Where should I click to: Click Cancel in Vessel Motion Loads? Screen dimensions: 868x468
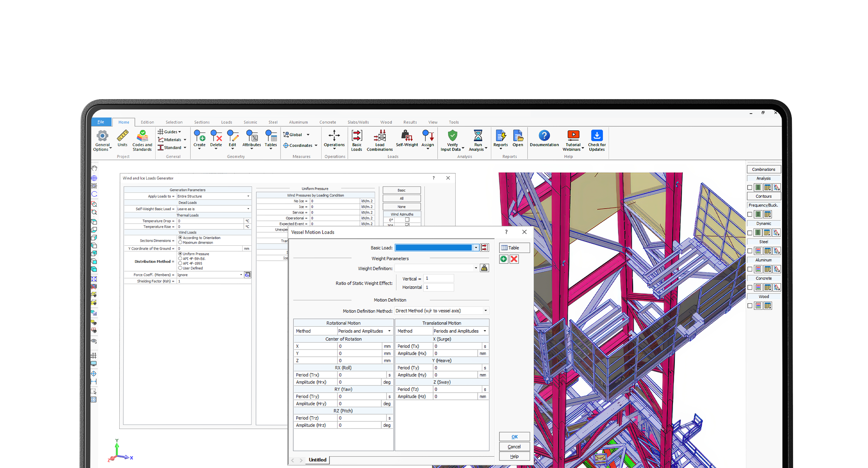[x=514, y=447]
